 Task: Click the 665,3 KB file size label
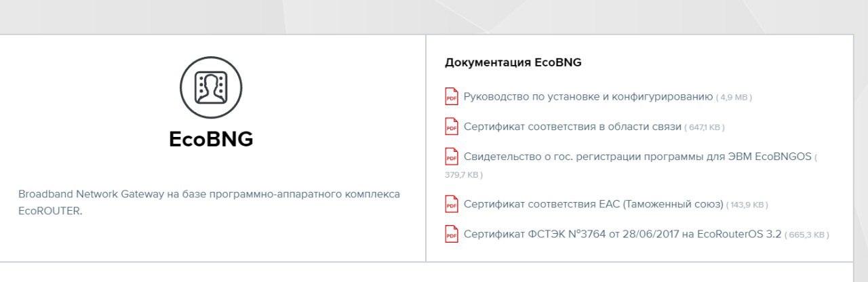pyautogui.click(x=807, y=235)
